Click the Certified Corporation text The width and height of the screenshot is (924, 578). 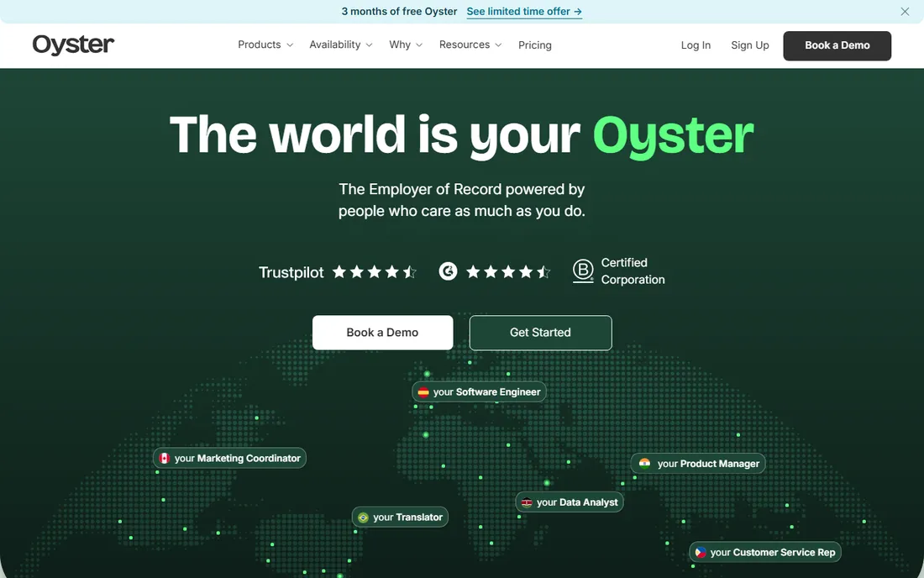coord(633,271)
